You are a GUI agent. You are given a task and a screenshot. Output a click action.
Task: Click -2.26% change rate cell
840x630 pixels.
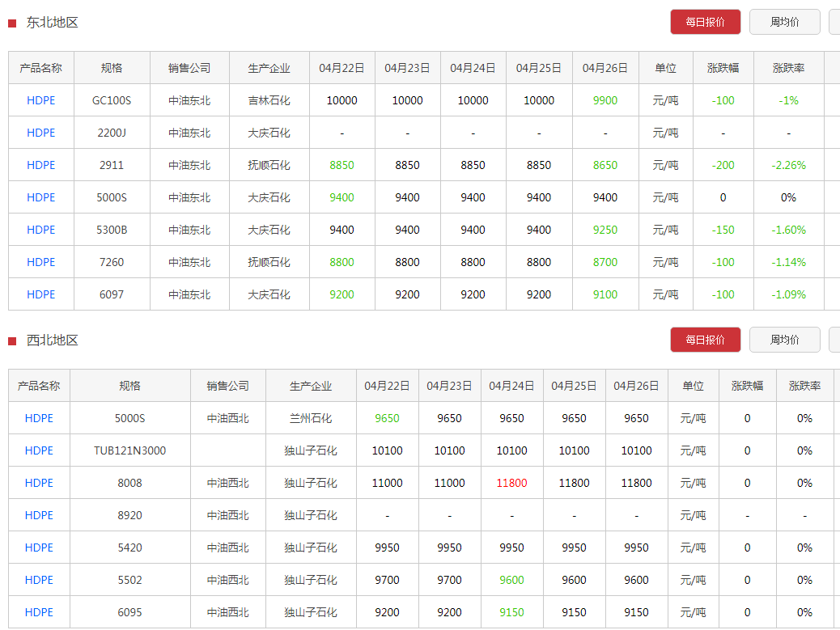tap(788, 166)
